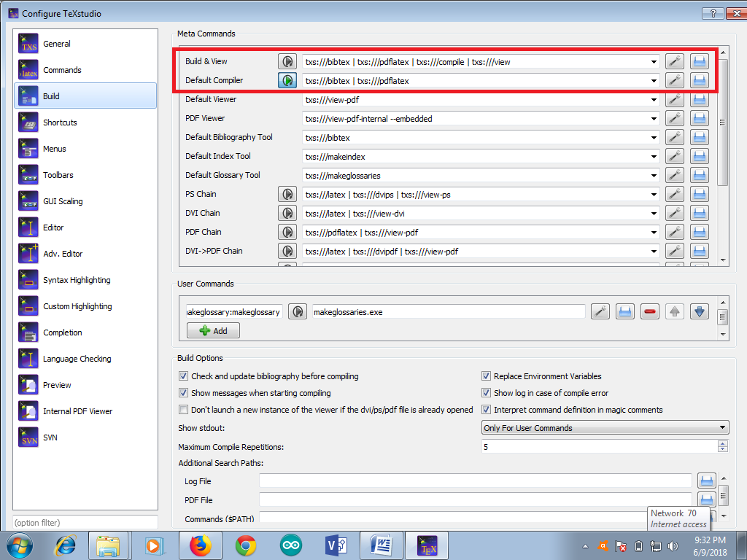This screenshot has width=747, height=560.
Task: Open the Show stdout dropdown
Action: pyautogui.click(x=605, y=427)
